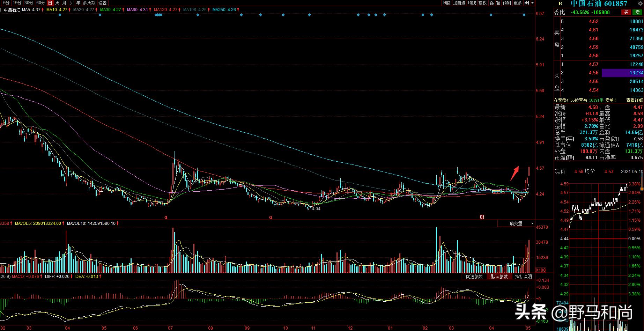
Task: Click the yellow R marker beside stock name
Action: click(561, 3)
